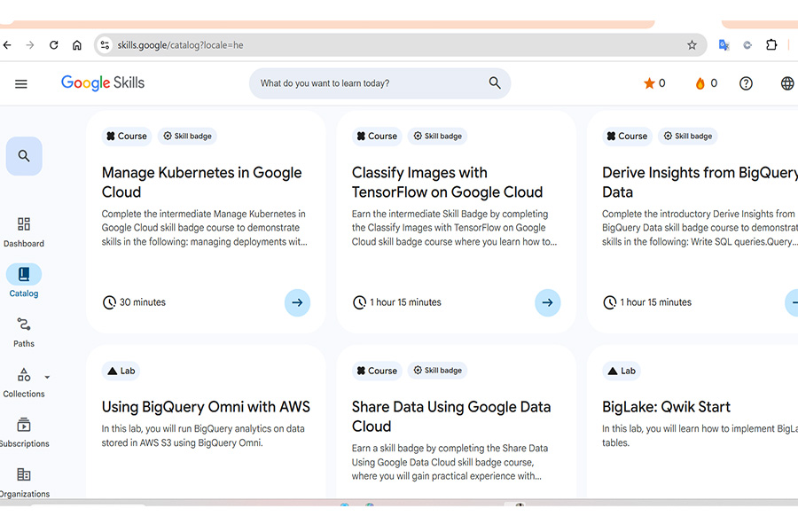
Task: Open Classify Images with TensorFlow arrow button
Action: (x=547, y=302)
